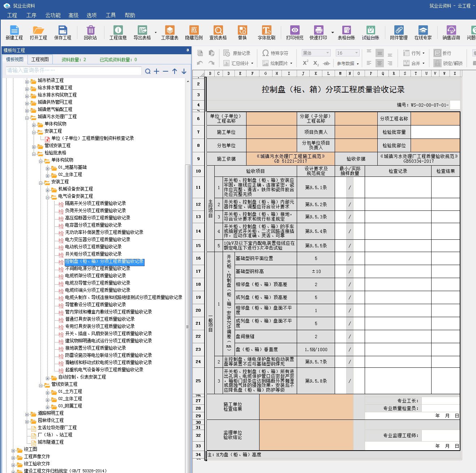This screenshot has width=476, height=473.
Task: Click the 原始记录 button
Action: pos(237,53)
